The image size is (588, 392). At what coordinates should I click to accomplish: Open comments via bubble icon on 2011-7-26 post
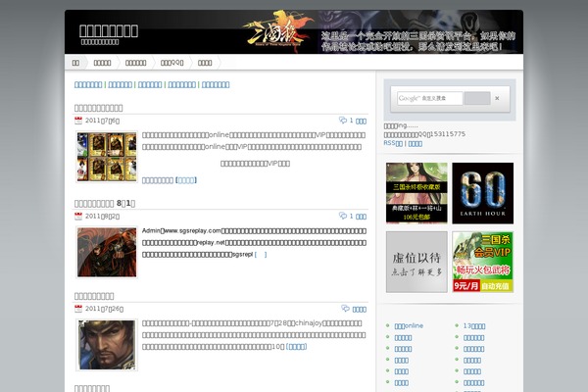coord(345,309)
